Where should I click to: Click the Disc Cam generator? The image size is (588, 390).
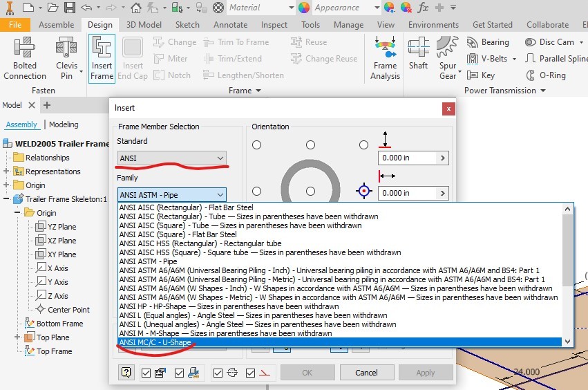[550, 42]
